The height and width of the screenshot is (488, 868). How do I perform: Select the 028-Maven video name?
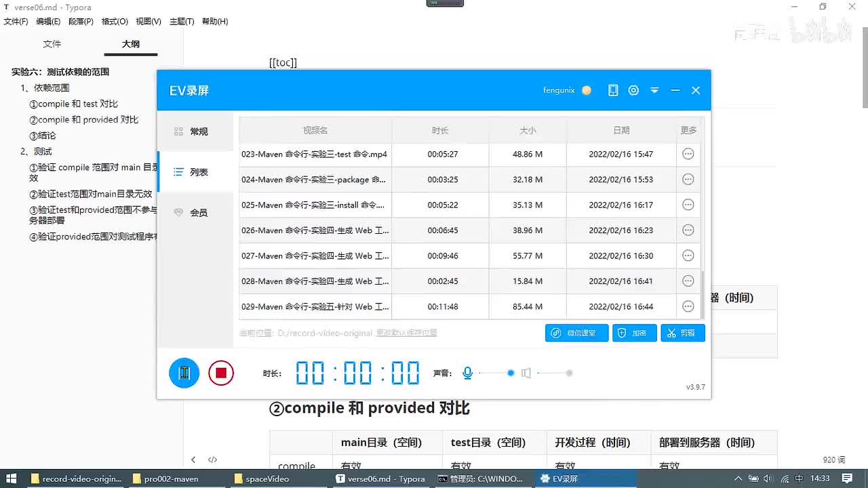[x=315, y=281]
